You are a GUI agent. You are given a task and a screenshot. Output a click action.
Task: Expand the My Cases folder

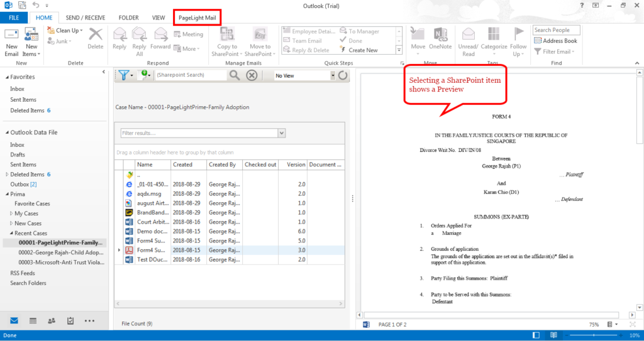[x=11, y=214]
